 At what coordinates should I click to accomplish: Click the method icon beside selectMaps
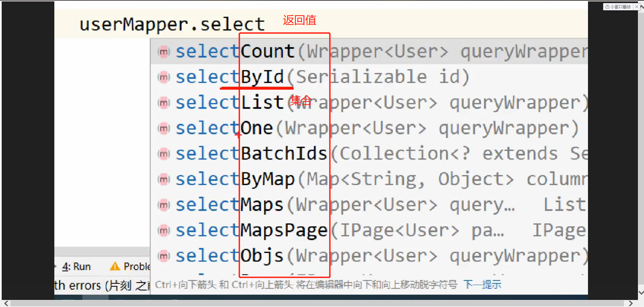pyautogui.click(x=164, y=205)
